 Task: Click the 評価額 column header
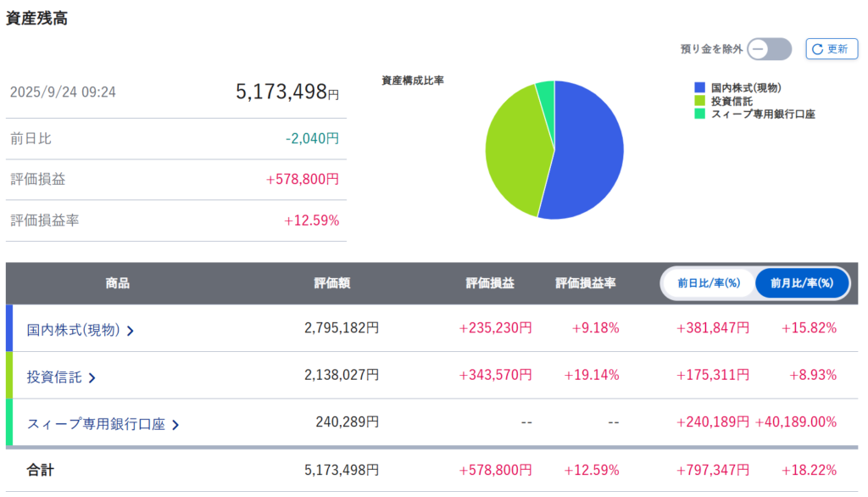pos(331,283)
